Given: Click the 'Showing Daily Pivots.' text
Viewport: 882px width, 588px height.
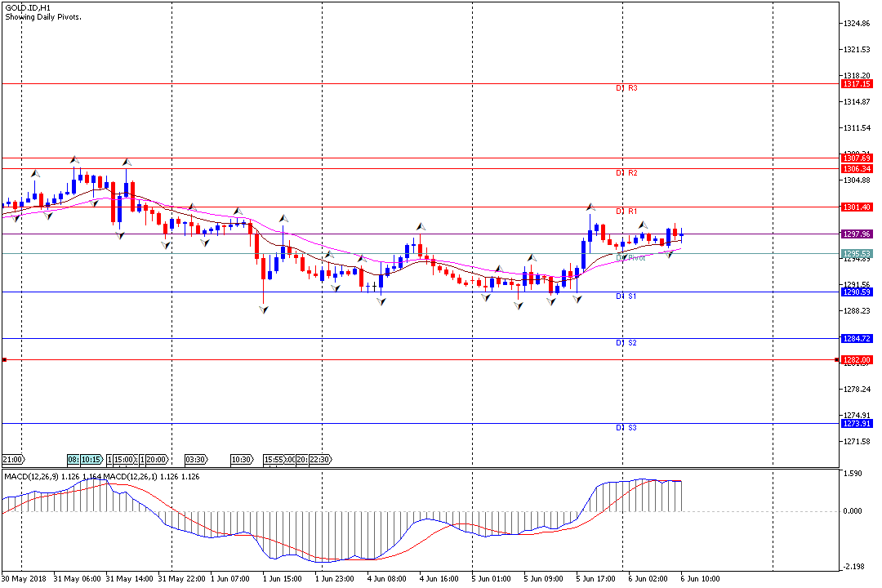Looking at the screenshot, I should point(43,17).
